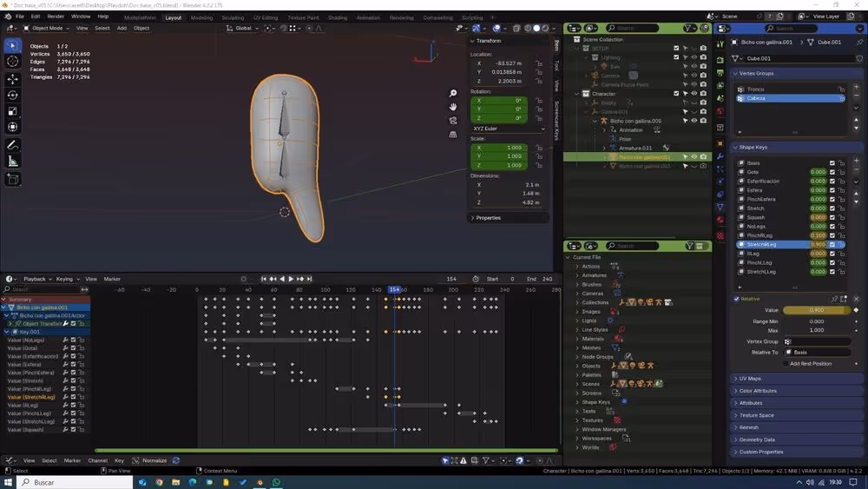Uncheck the Relative shape keys checkbox
868x489 pixels.
coord(736,299)
